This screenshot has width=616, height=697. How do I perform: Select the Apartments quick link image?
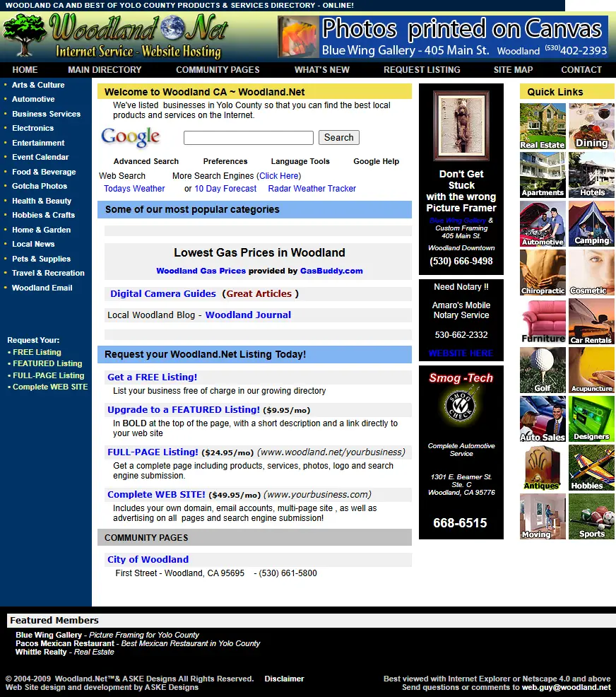point(543,175)
